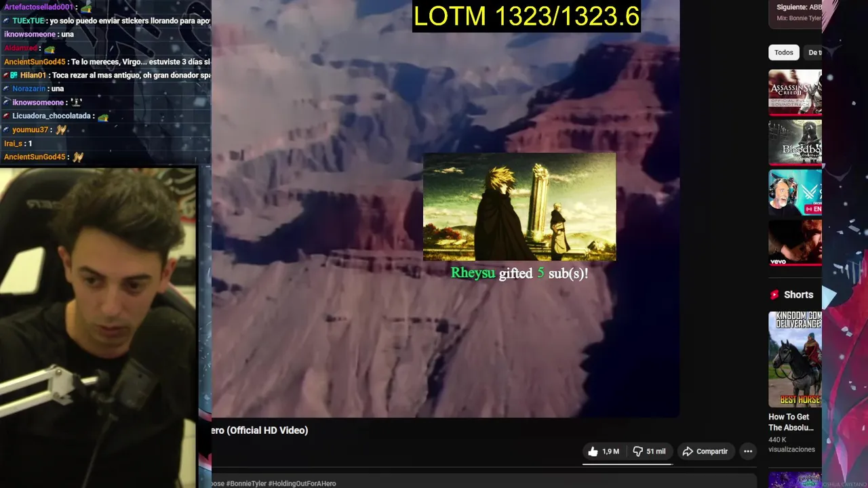Open the Compartir share dialog
This screenshot has height=488, width=868.
705,451
